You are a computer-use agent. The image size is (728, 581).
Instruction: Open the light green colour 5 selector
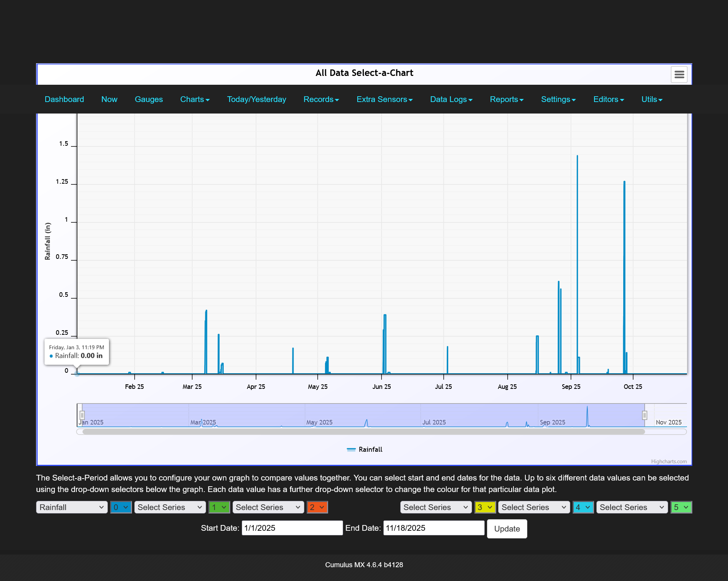pos(681,507)
